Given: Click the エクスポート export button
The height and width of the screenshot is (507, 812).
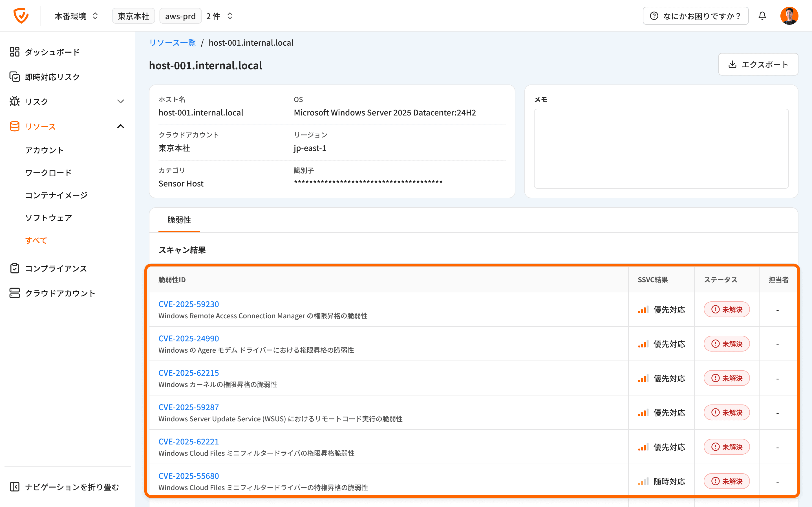Looking at the screenshot, I should (758, 65).
